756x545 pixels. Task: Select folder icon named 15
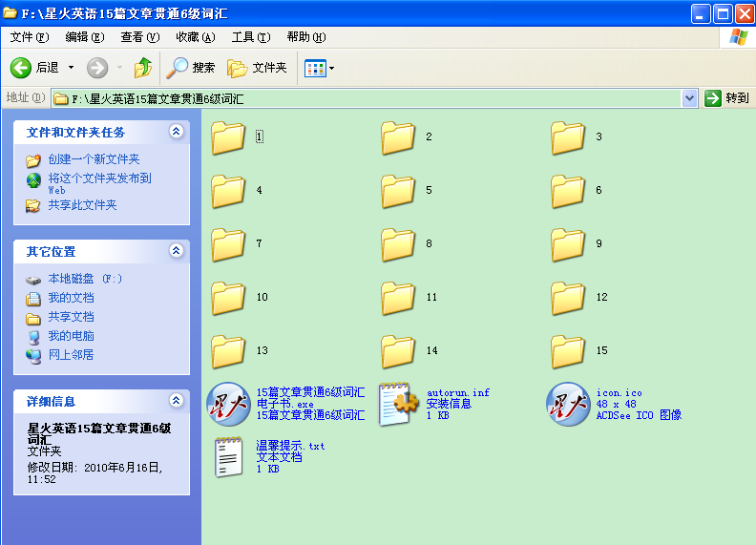[x=568, y=351]
